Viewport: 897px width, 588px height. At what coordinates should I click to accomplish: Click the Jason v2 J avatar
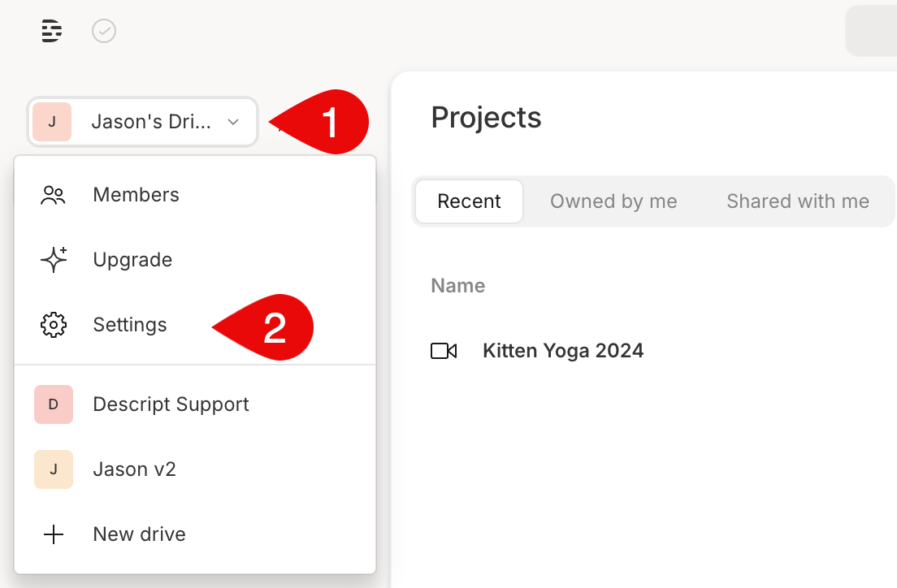click(54, 469)
